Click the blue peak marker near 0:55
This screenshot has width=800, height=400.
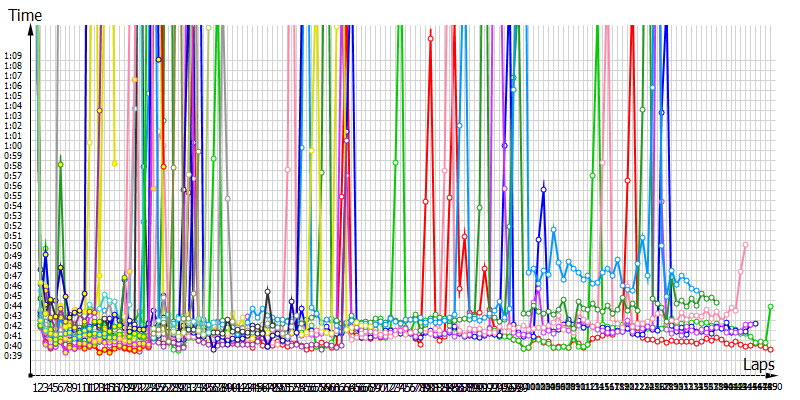pos(544,188)
